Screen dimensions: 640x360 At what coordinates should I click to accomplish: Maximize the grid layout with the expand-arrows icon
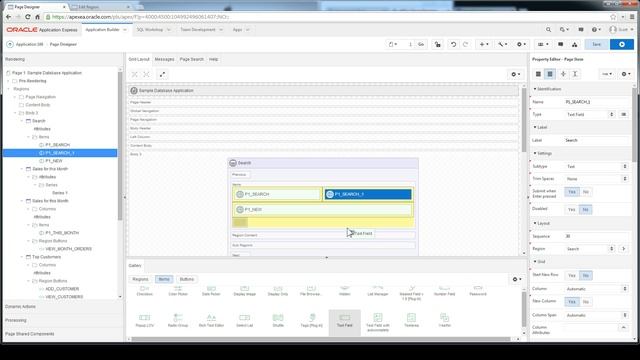pyautogui.click(x=162, y=74)
